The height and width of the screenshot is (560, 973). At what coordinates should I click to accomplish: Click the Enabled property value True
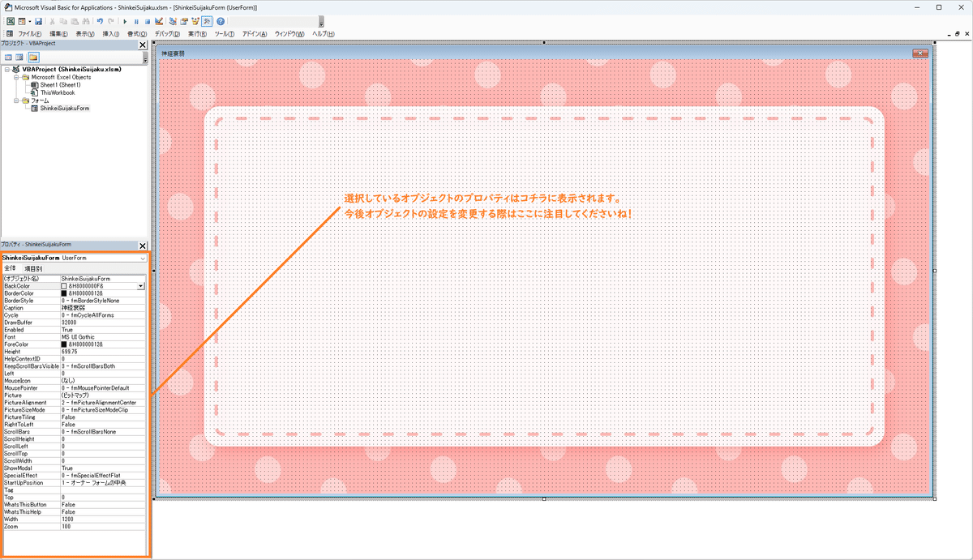coord(103,330)
